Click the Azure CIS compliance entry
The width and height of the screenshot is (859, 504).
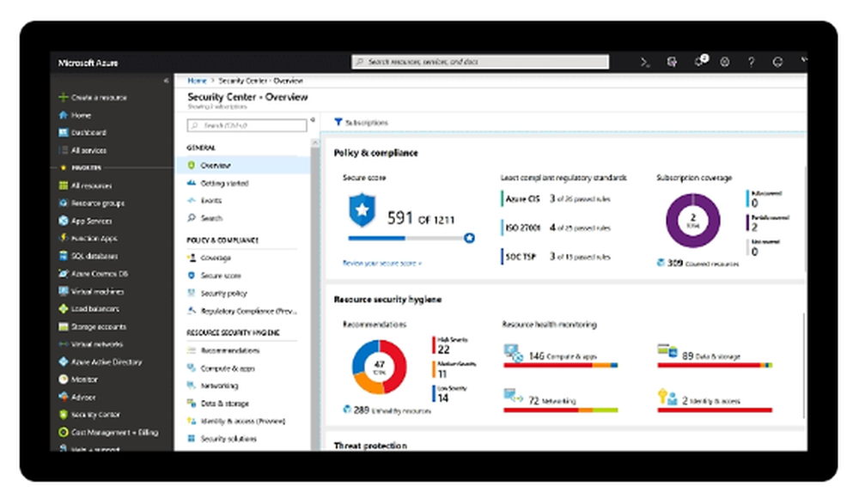[556, 199]
